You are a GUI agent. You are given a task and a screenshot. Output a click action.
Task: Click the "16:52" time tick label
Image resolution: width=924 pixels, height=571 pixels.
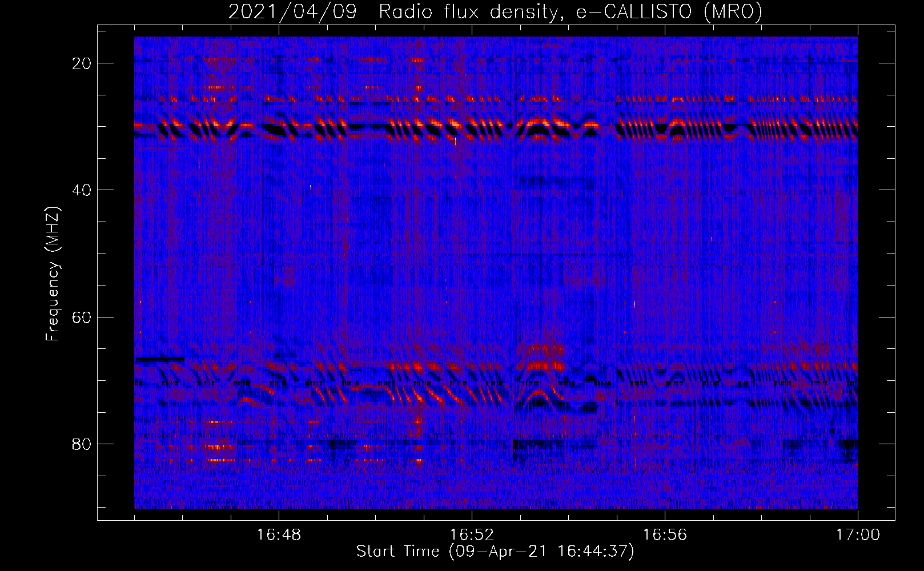(x=472, y=535)
